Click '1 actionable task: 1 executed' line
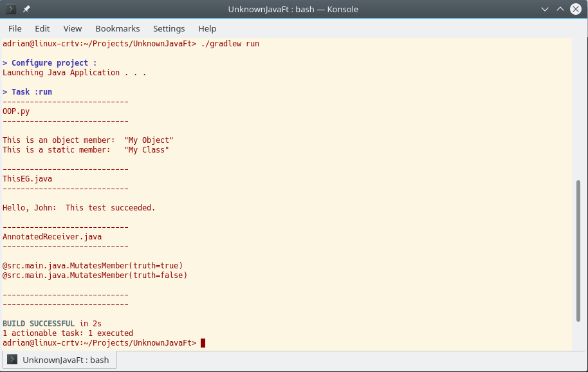The image size is (588, 372). click(x=68, y=333)
